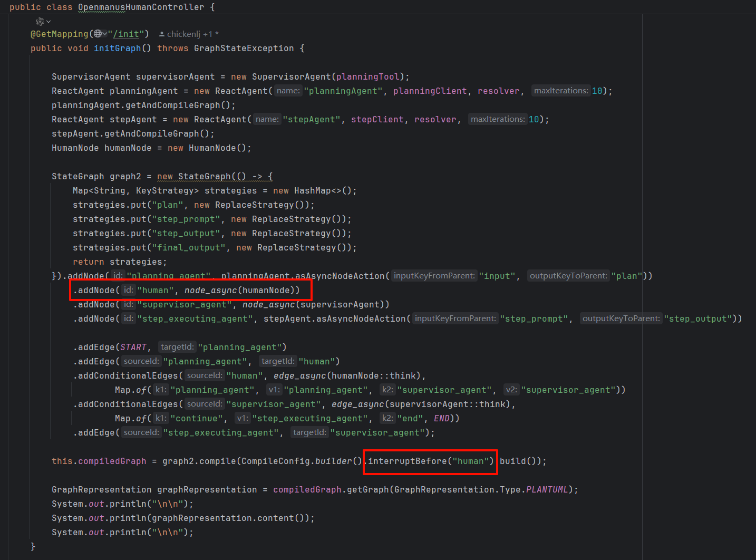
Task: Click the outputKeyToParent hint before "step_output"
Action: 621,318
